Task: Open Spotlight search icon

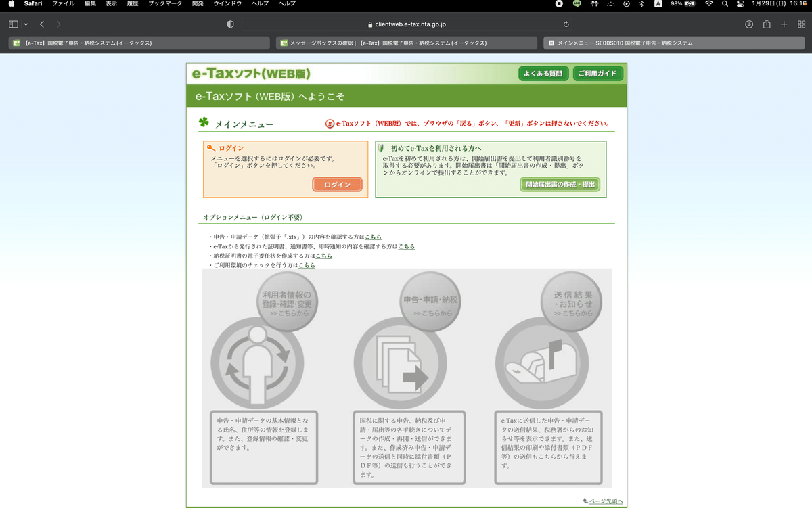Action: (x=725, y=4)
